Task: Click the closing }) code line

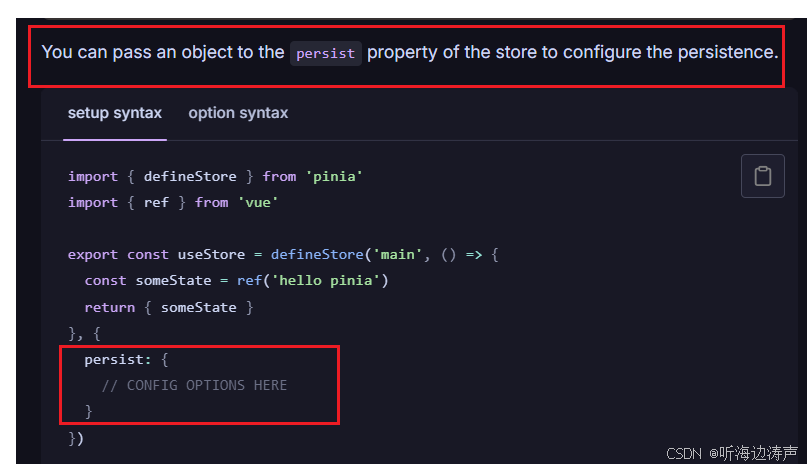Action: [x=76, y=438]
